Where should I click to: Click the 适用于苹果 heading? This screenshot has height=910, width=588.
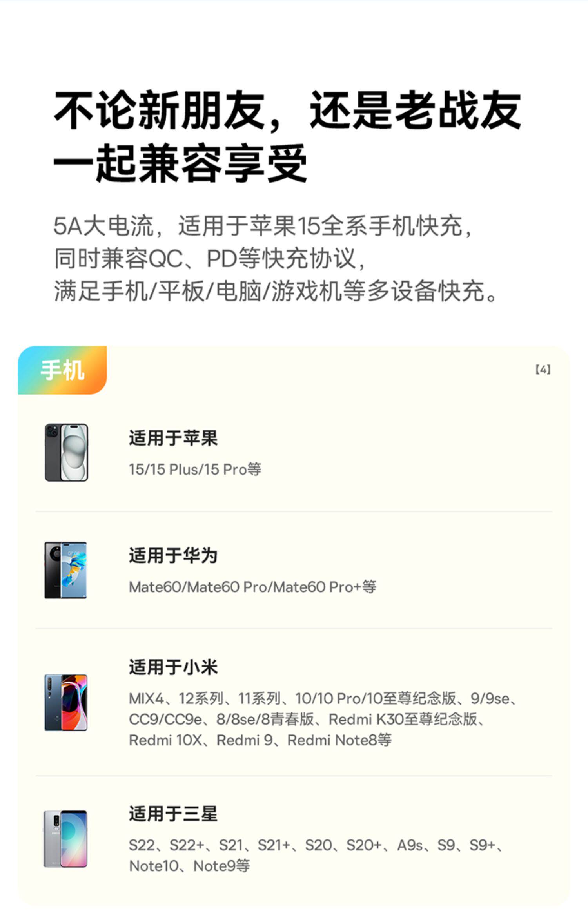(173, 438)
